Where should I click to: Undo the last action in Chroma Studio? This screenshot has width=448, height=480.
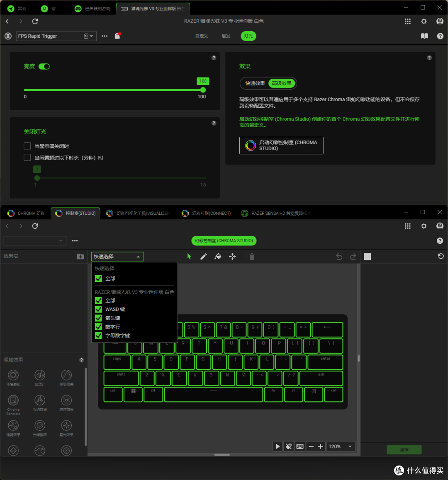point(339,257)
